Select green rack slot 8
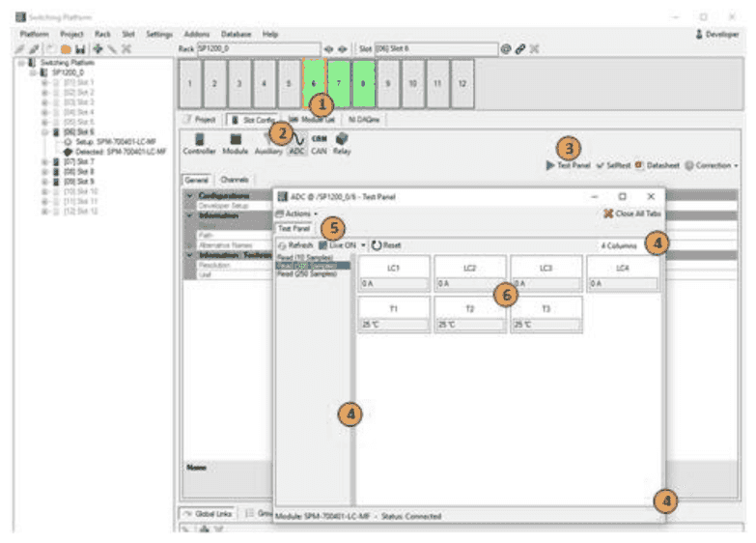The height and width of the screenshot is (543, 756). coord(364,83)
